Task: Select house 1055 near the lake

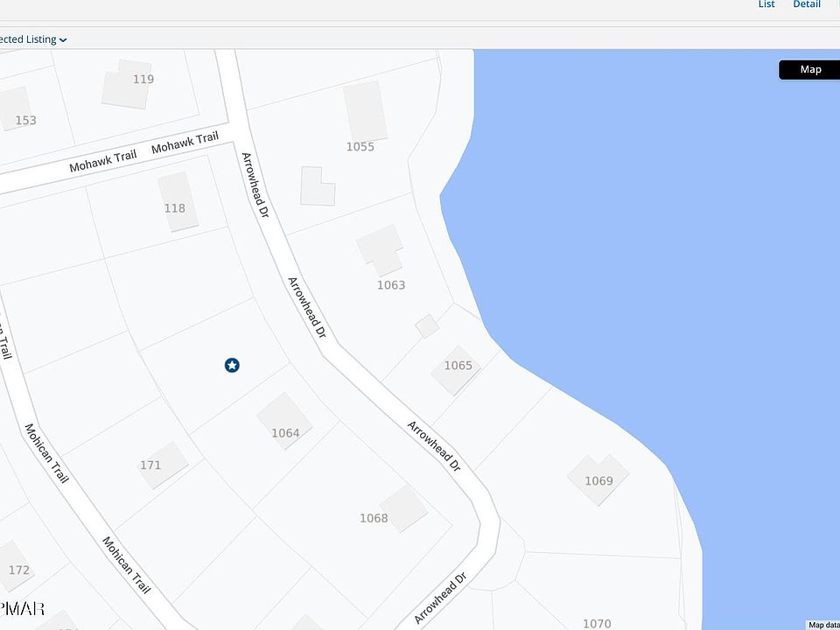Action: [x=366, y=111]
